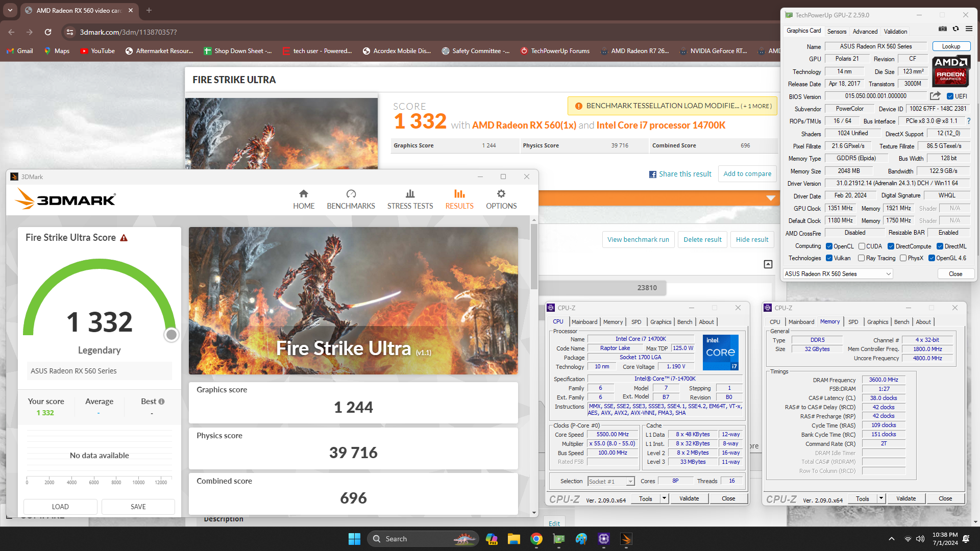Screen dimensions: 980x551
Task: Switch to Validation tab in GPU-Z
Action: click(x=895, y=31)
